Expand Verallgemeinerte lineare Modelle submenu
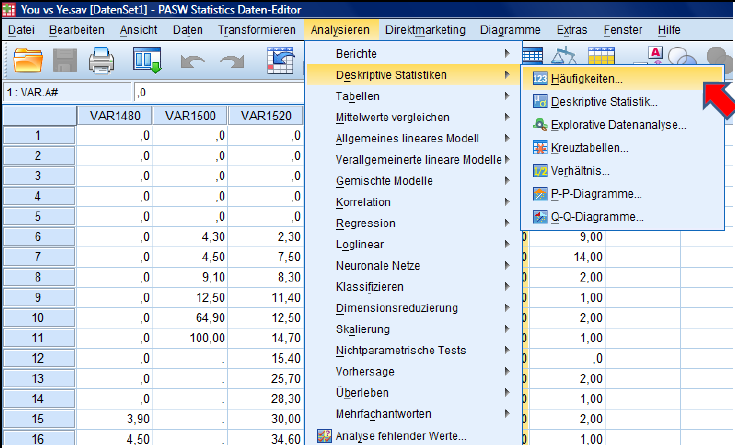 pyautogui.click(x=414, y=159)
